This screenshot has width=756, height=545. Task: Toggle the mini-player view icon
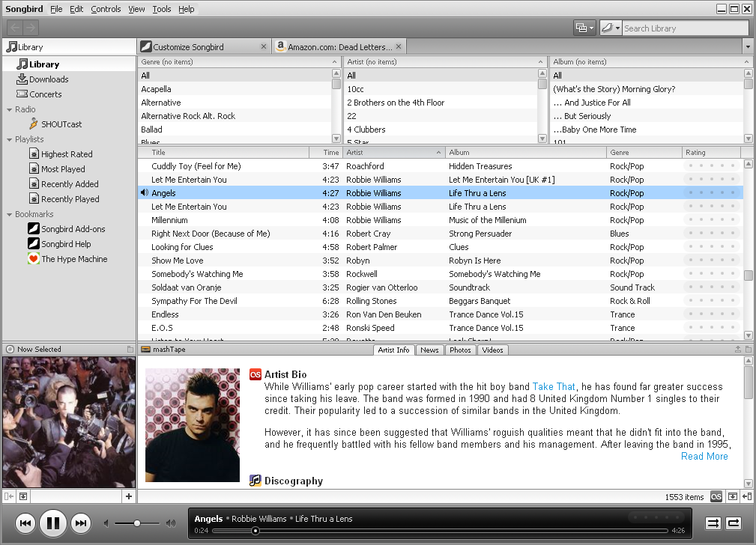click(x=747, y=496)
